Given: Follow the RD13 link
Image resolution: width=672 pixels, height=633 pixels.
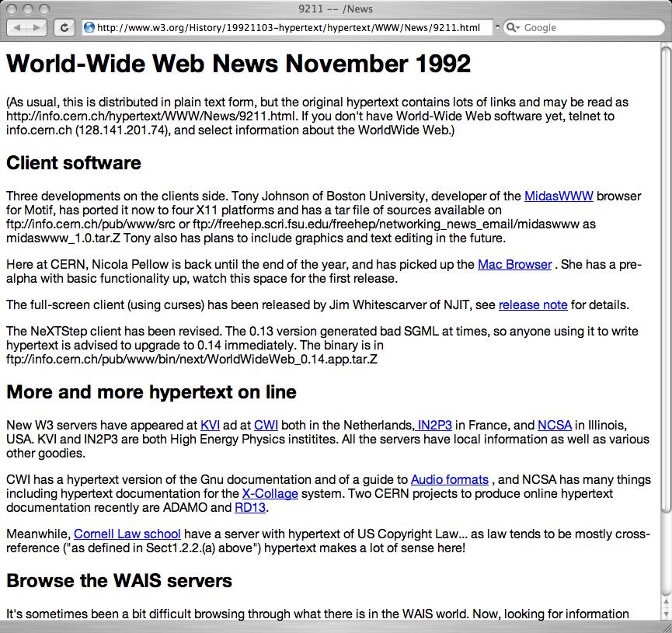Looking at the screenshot, I should (250, 508).
